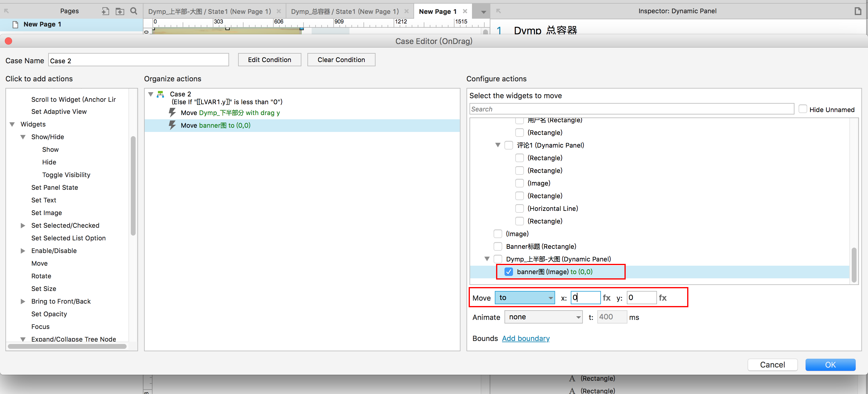
Task: Open the Move type dropdown showing 'to'
Action: [x=524, y=298]
